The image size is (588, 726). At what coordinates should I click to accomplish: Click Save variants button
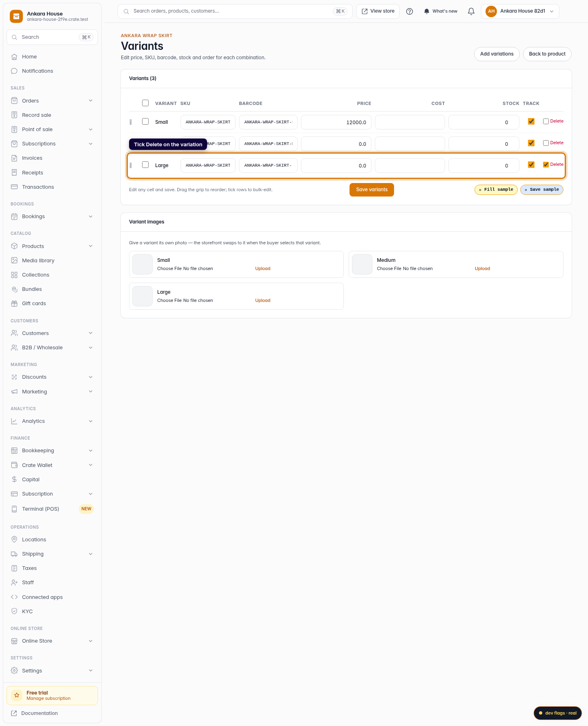372,190
